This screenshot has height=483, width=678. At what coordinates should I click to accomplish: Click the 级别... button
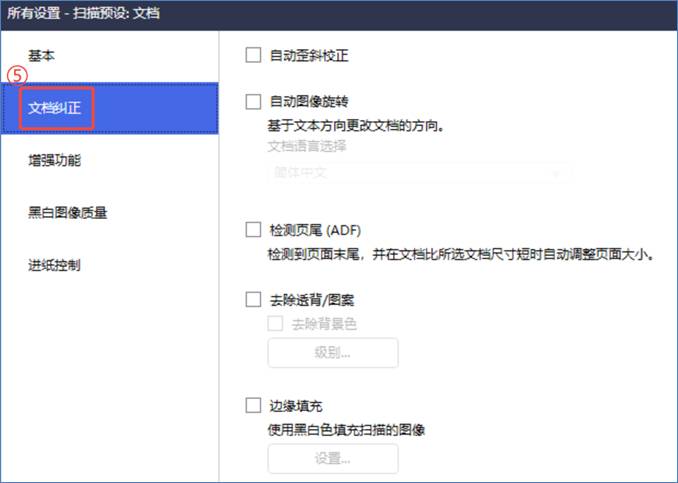point(332,353)
